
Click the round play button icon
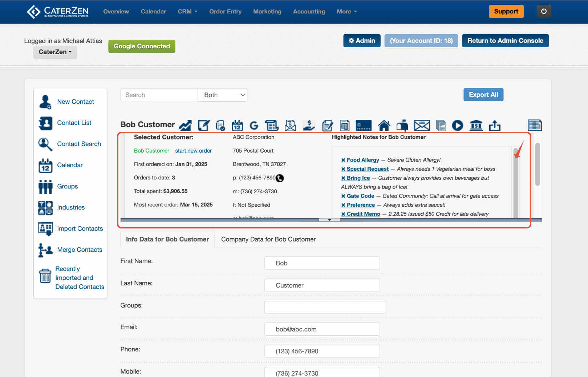coord(458,125)
